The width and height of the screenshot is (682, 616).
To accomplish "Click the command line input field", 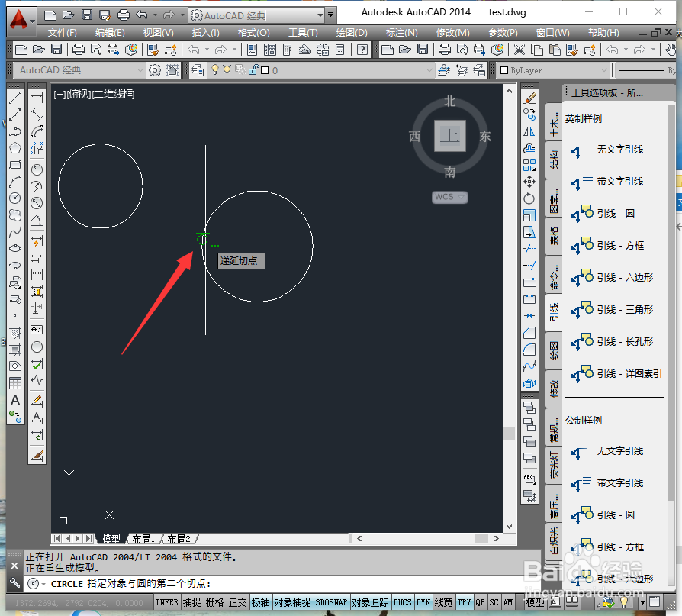I will pos(283,584).
